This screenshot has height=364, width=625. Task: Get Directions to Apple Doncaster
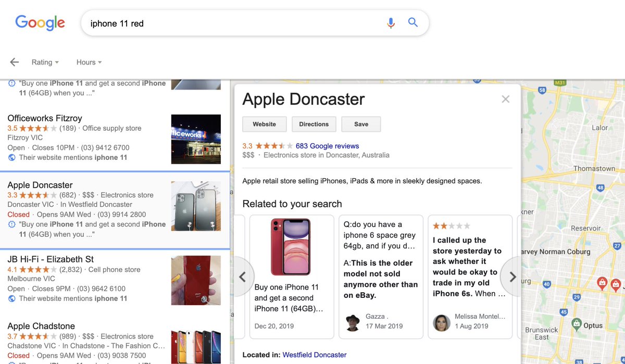pyautogui.click(x=314, y=124)
